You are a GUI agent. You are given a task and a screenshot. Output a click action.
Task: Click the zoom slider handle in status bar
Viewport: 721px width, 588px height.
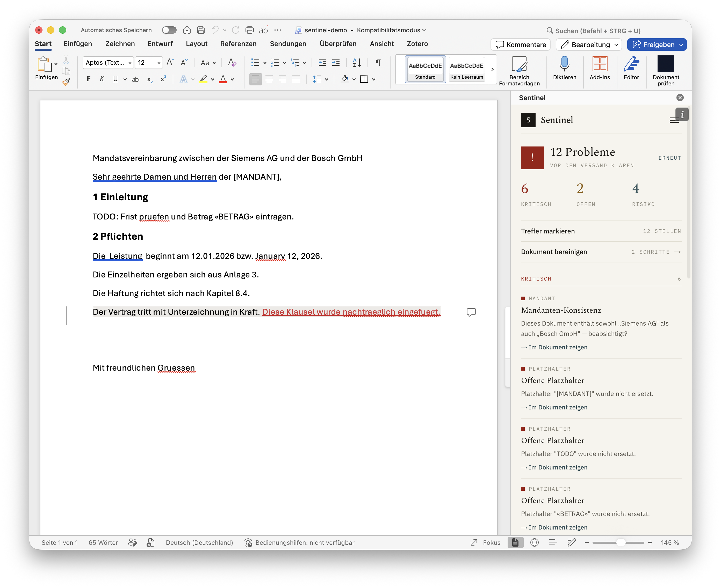(621, 543)
